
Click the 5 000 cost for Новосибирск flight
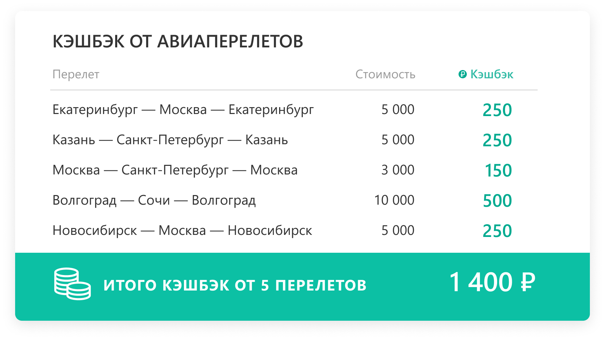point(398,230)
